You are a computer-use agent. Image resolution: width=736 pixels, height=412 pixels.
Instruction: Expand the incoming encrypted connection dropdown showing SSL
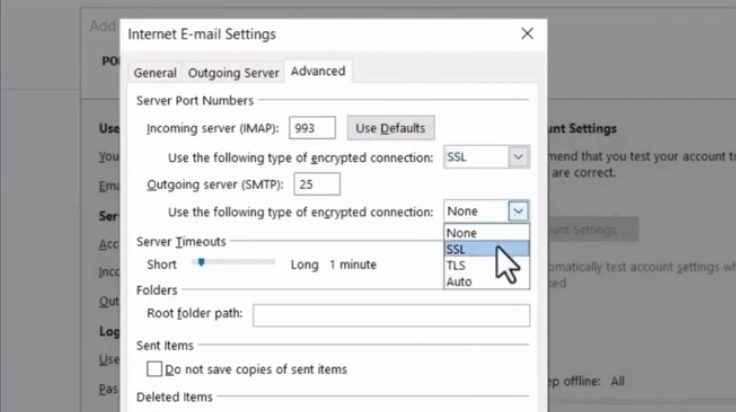point(517,157)
